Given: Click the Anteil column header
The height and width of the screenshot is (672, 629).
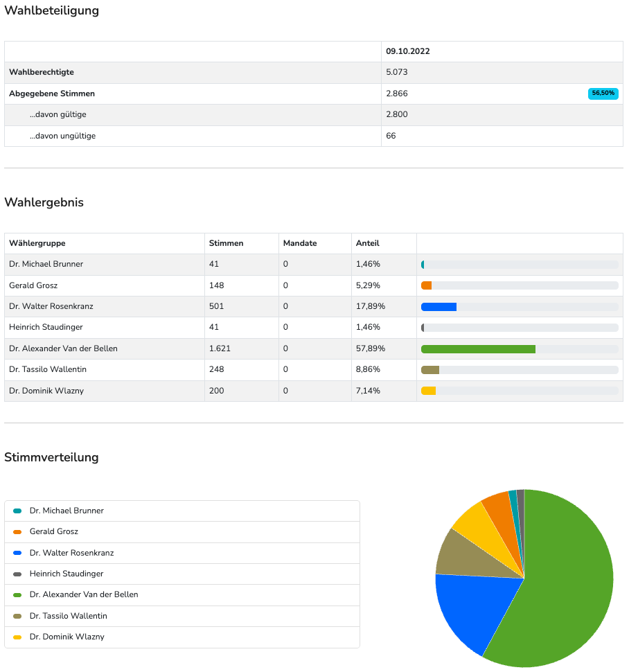Looking at the screenshot, I should coord(367,243).
